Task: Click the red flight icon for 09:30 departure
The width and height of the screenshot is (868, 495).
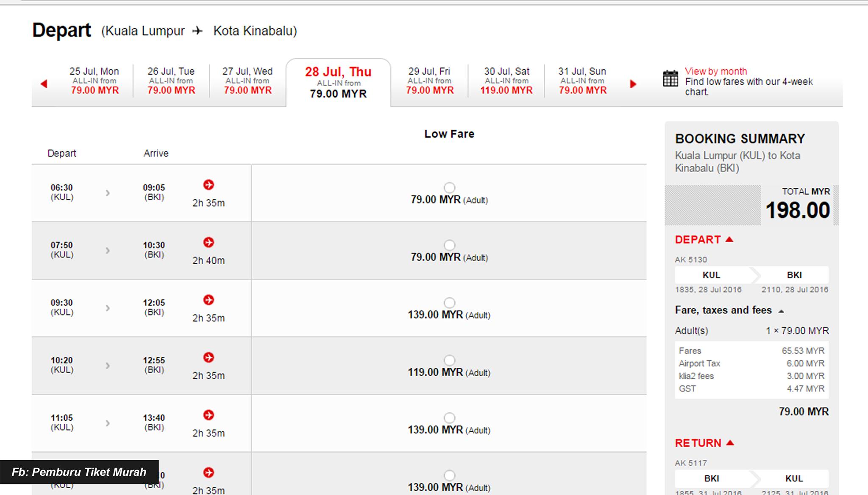Action: [209, 300]
